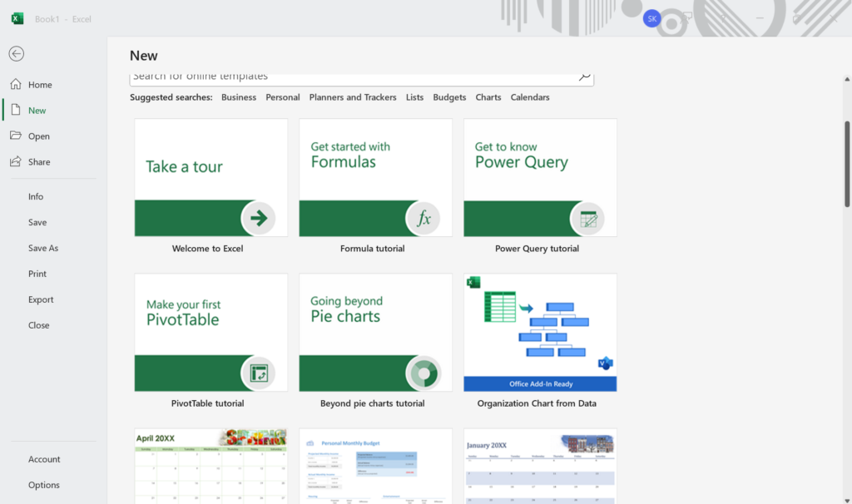Open the Welcome to Excel tour template
The width and height of the screenshot is (852, 504).
pos(211,177)
